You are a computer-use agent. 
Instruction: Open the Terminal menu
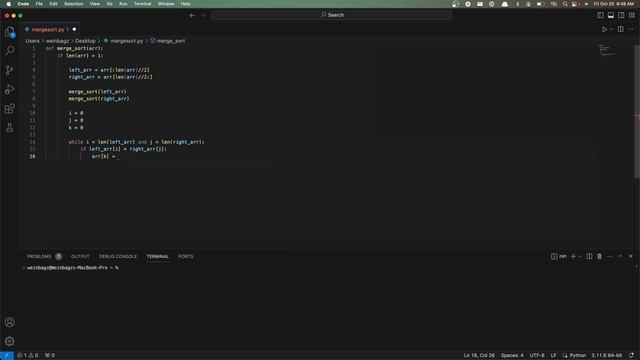pos(142,4)
